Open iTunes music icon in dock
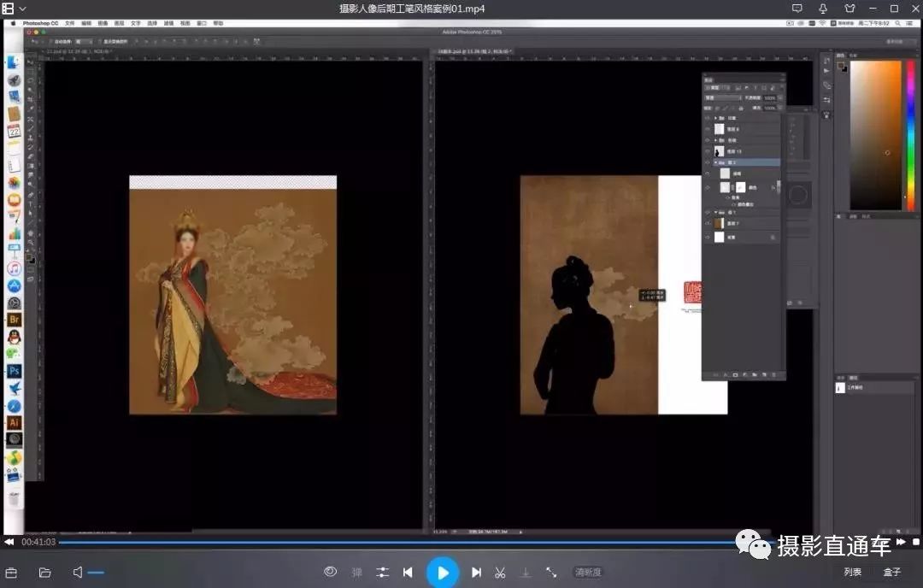 point(15,268)
